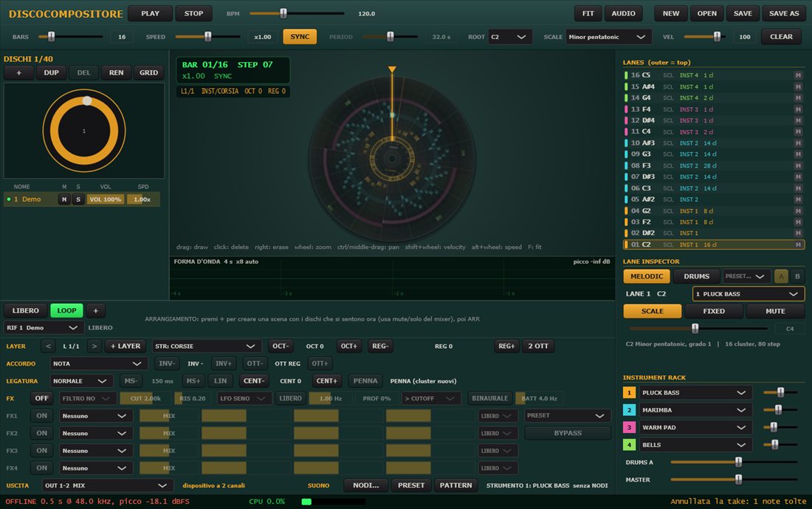Open lane instrument PLUCK BASS dropdown in inspector
This screenshot has width=812, height=509.
749,294
